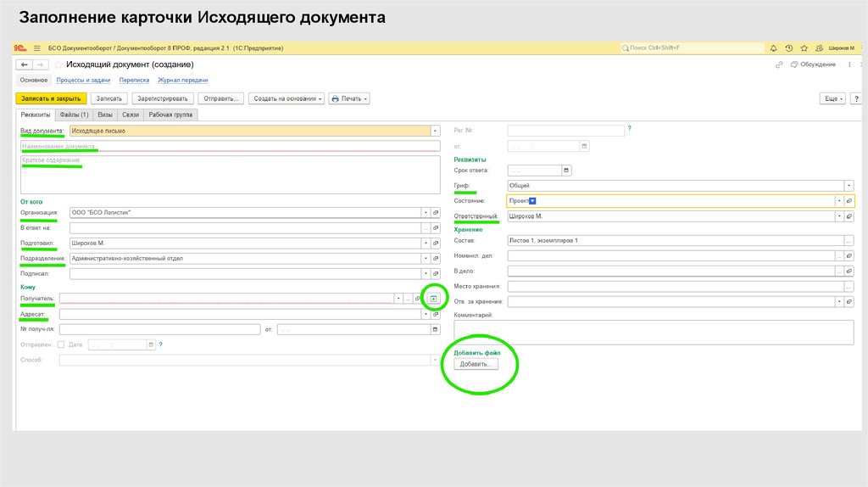
Task: Click the get-link chain icon
Action: tap(779, 64)
